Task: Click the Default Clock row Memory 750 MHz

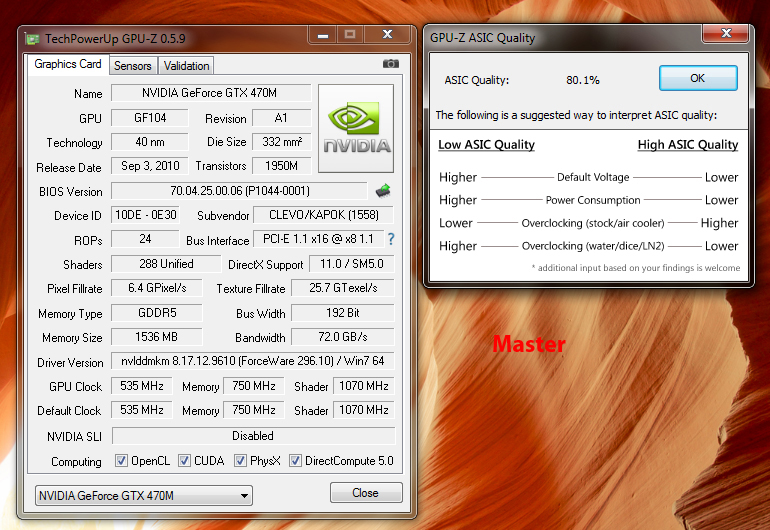Action: [254, 410]
